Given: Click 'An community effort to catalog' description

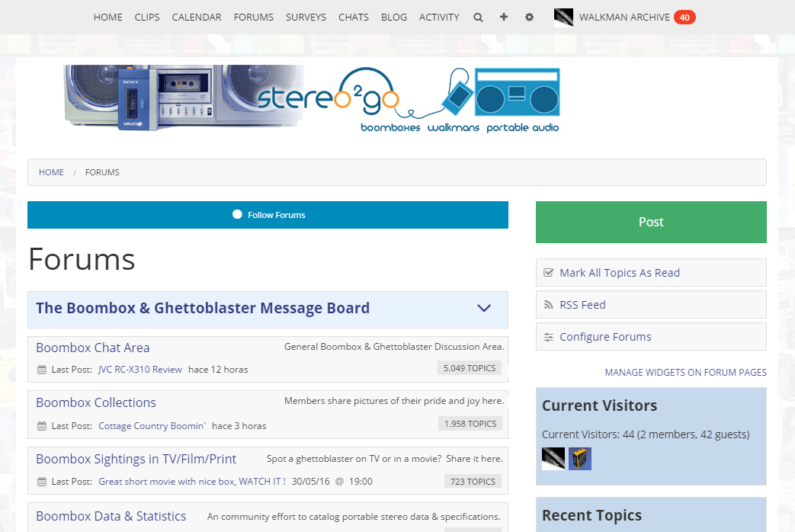Looking at the screenshot, I should (354, 517).
